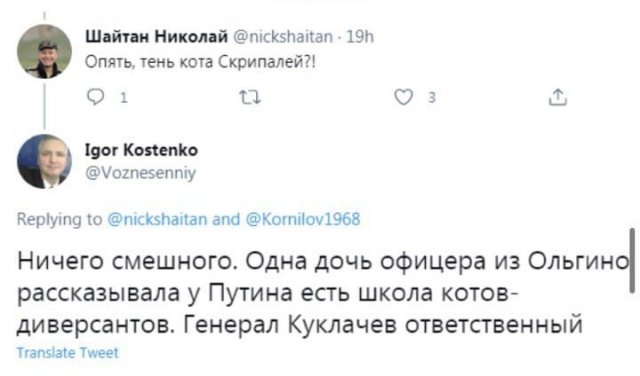This screenshot has width=640, height=376.
Task: Click the Шайтан Николай display name
Action: [156, 37]
